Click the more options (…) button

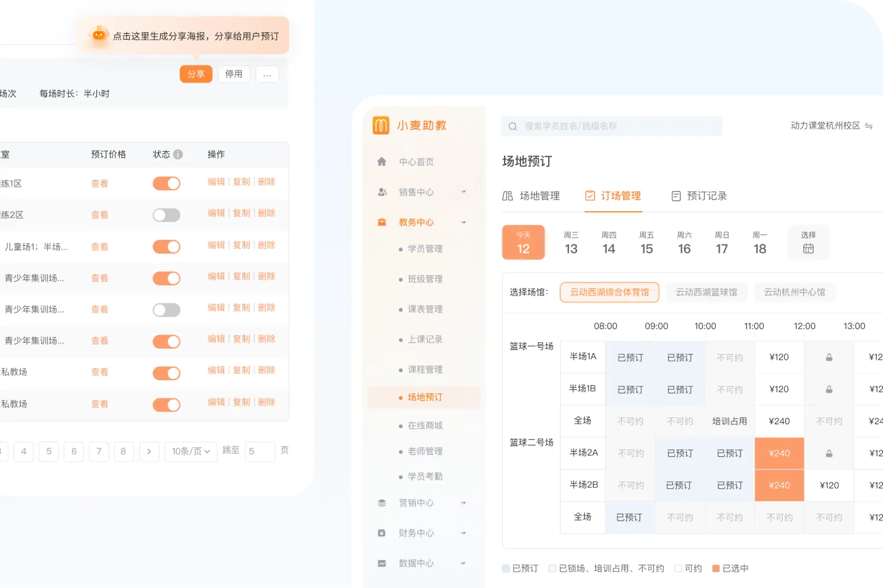click(x=267, y=74)
